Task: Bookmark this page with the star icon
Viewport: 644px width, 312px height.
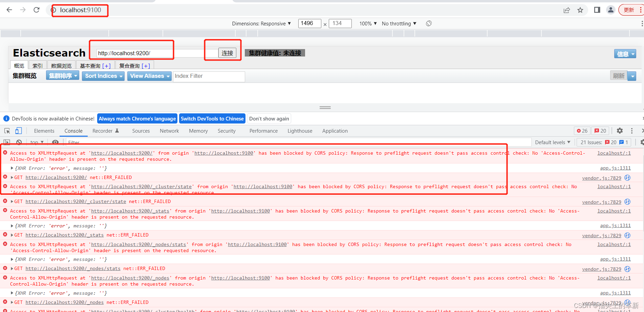Action: (x=580, y=10)
